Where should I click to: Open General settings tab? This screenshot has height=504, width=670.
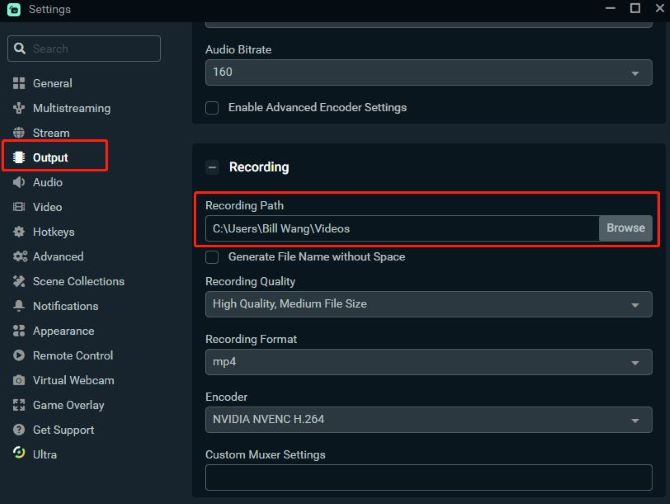click(x=53, y=83)
